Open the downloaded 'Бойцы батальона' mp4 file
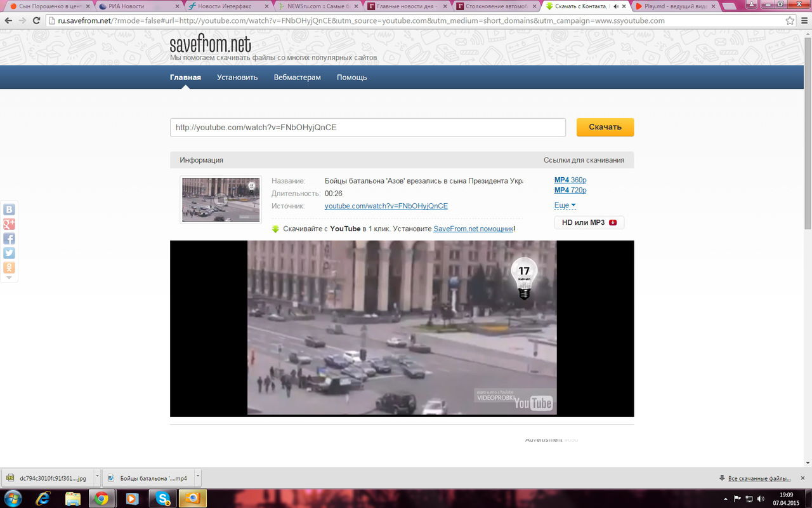 (x=149, y=478)
